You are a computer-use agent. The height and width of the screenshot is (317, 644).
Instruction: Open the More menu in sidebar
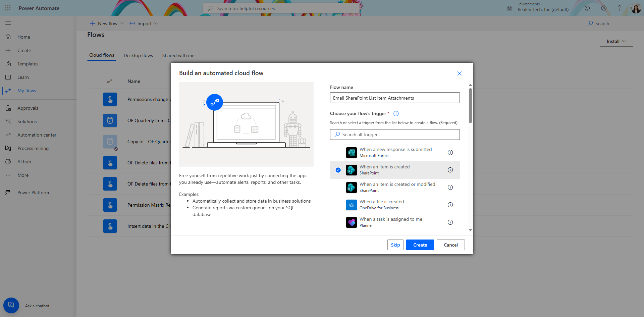click(23, 175)
